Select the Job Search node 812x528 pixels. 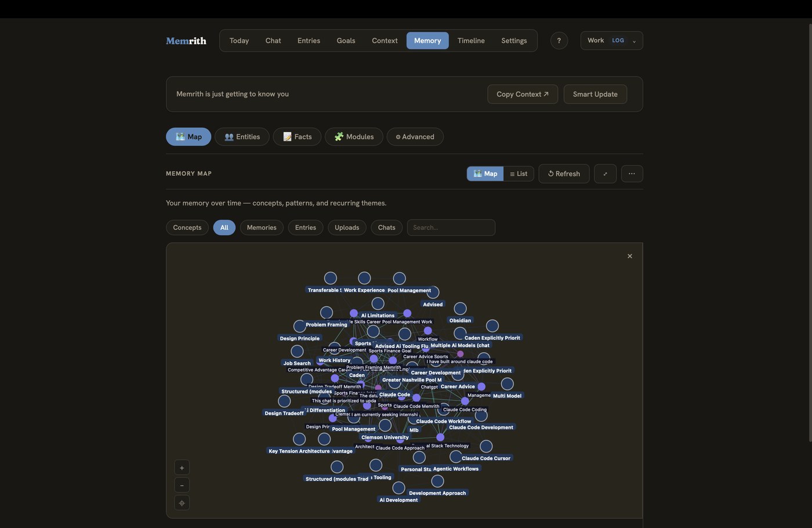point(297,352)
